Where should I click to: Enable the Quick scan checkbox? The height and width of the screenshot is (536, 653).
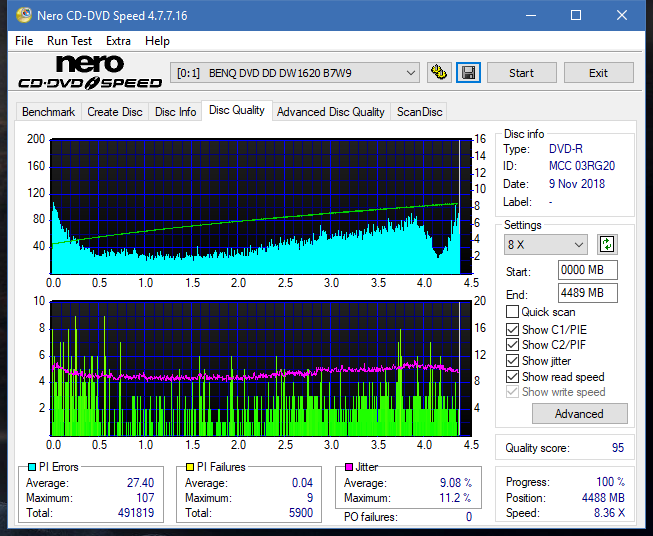[x=512, y=312]
